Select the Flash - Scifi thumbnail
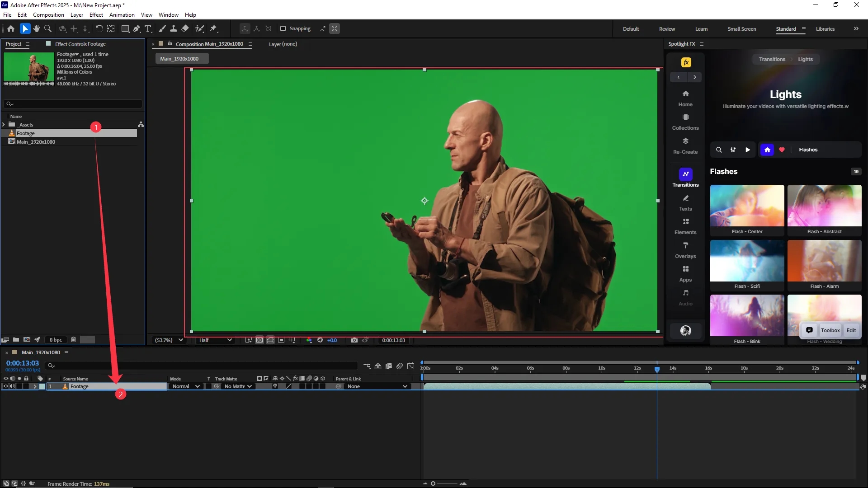 coord(747,261)
